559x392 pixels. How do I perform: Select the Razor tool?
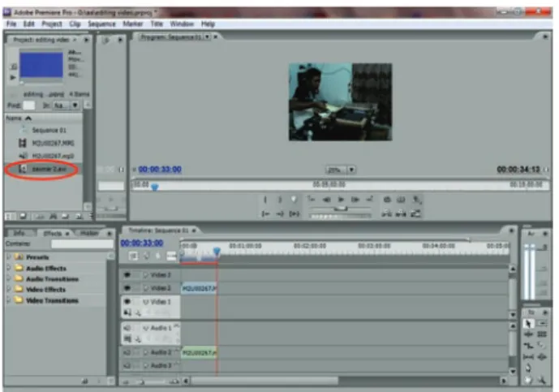[542, 345]
